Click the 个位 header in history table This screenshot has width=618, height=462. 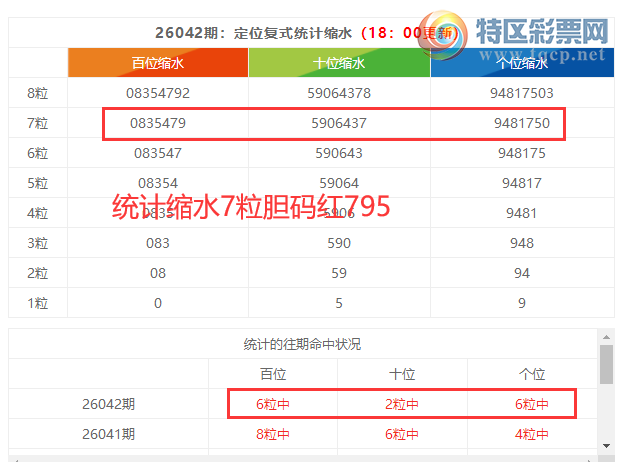click(532, 374)
